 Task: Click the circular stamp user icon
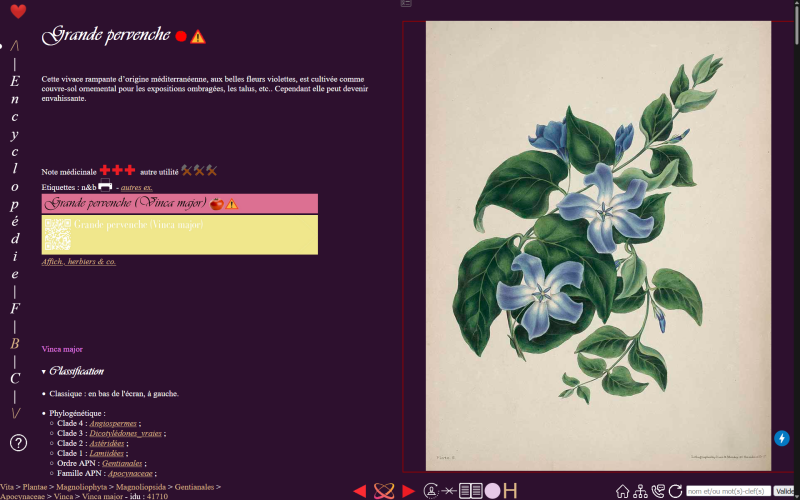pyautogui.click(x=431, y=491)
